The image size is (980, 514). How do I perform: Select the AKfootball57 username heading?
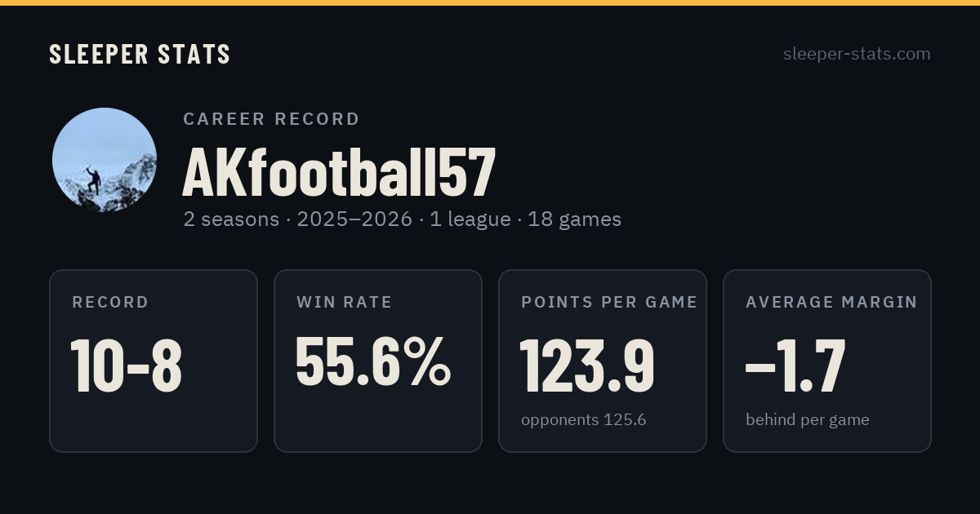coord(339,172)
